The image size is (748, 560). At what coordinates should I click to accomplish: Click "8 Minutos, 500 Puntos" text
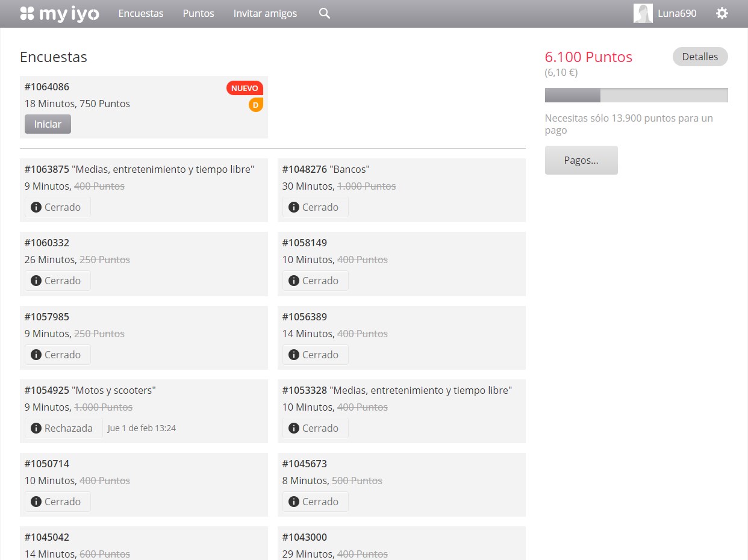coord(332,481)
